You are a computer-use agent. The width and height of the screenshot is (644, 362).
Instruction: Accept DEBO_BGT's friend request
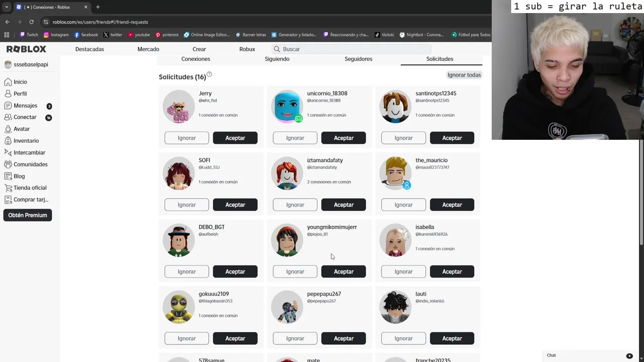(x=235, y=271)
